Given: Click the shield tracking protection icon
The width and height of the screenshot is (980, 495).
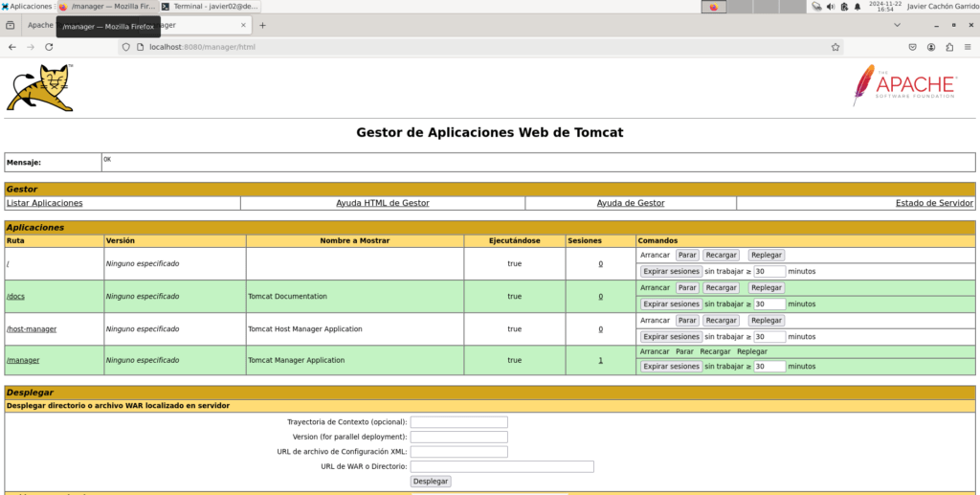Looking at the screenshot, I should click(x=125, y=47).
